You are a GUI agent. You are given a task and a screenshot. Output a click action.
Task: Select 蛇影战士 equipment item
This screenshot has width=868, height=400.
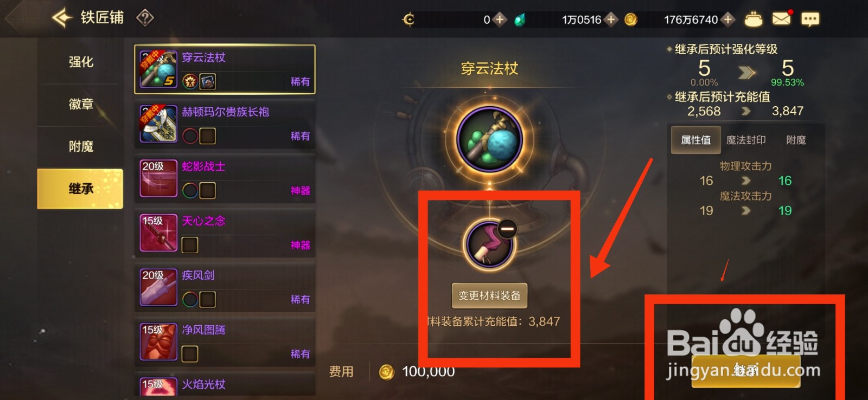pyautogui.click(x=225, y=178)
